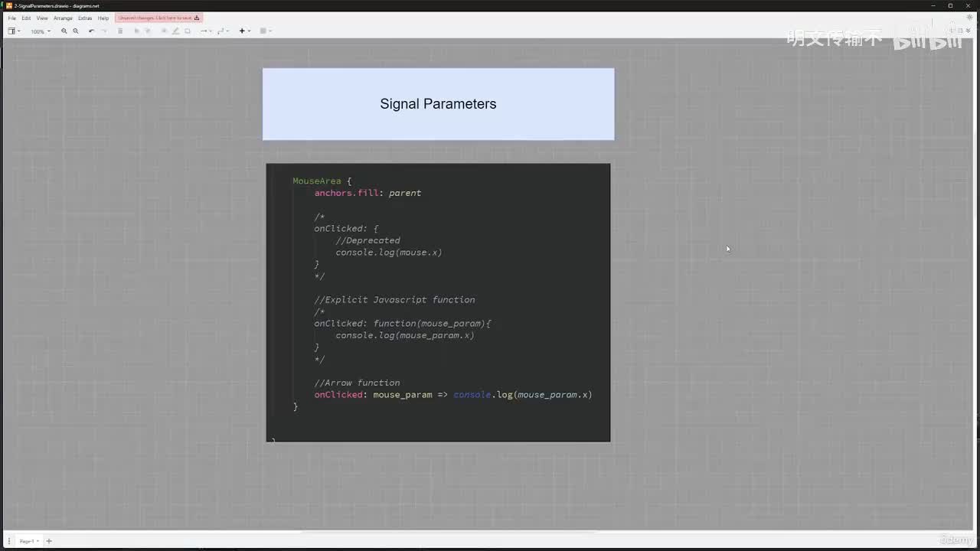Open the Help menu

point(103,18)
